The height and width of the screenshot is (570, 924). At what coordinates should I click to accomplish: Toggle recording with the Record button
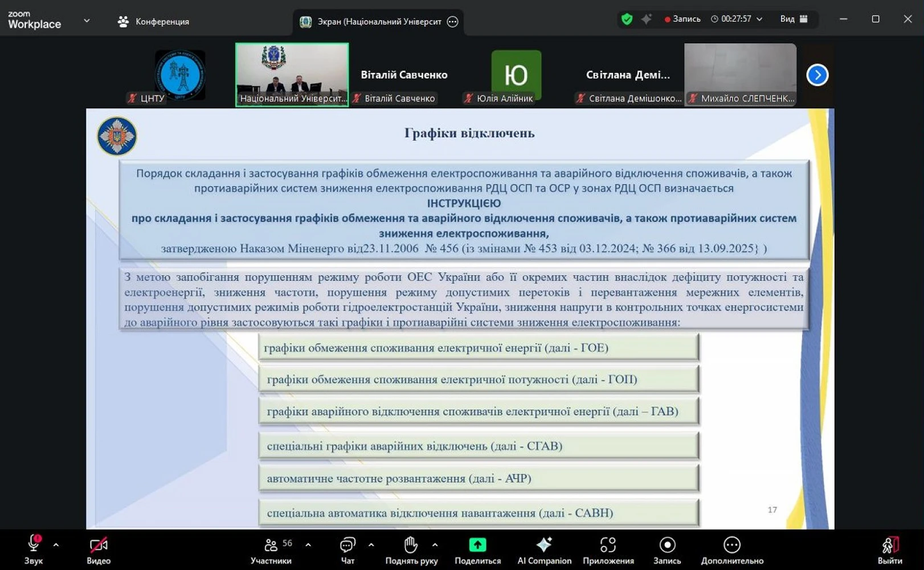[667, 545]
